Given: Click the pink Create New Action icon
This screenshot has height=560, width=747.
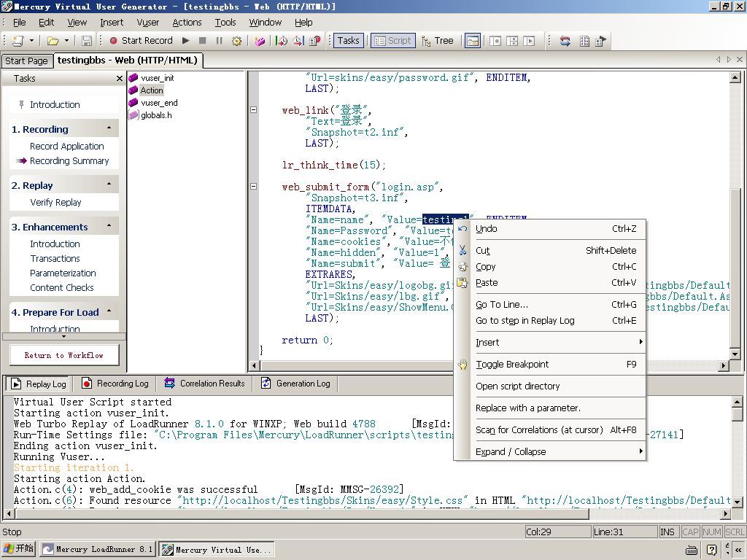Looking at the screenshot, I should (x=260, y=41).
